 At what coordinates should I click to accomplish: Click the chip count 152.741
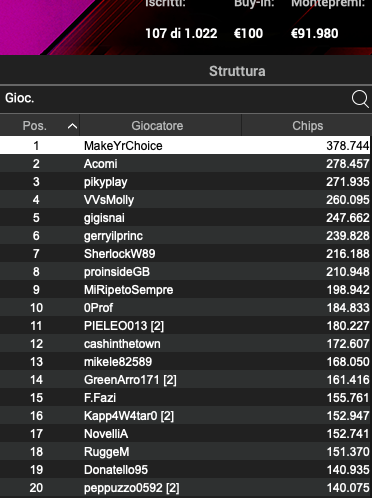tap(348, 433)
